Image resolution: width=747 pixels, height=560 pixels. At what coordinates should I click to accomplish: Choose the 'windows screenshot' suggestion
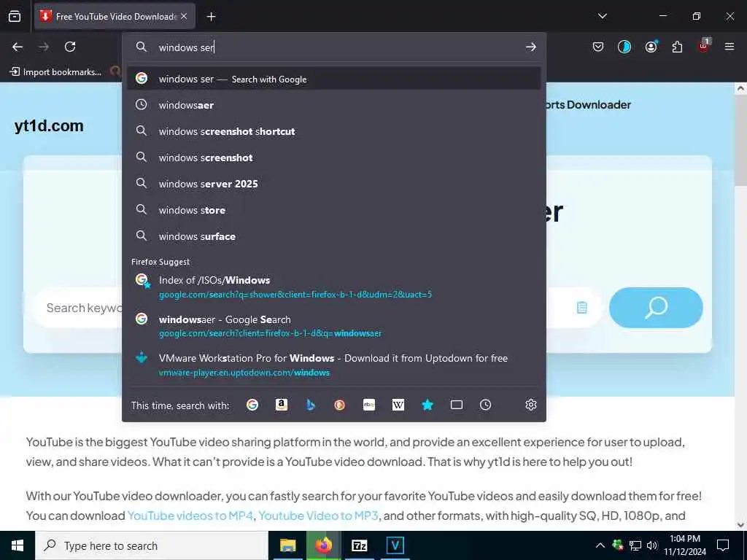pos(334,157)
